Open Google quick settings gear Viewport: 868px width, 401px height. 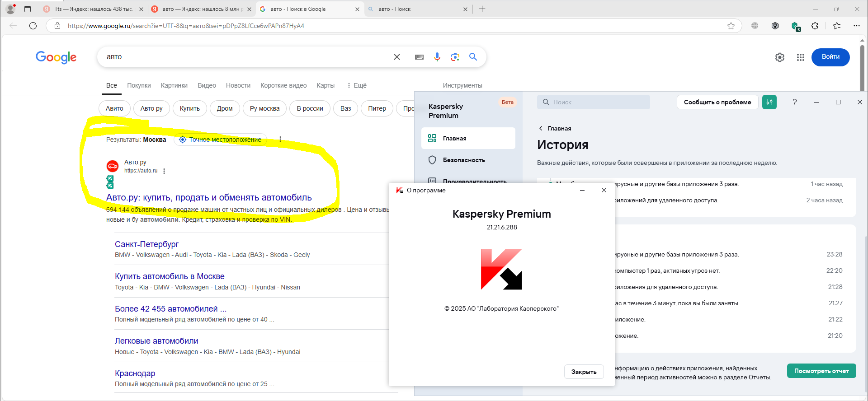coord(780,57)
